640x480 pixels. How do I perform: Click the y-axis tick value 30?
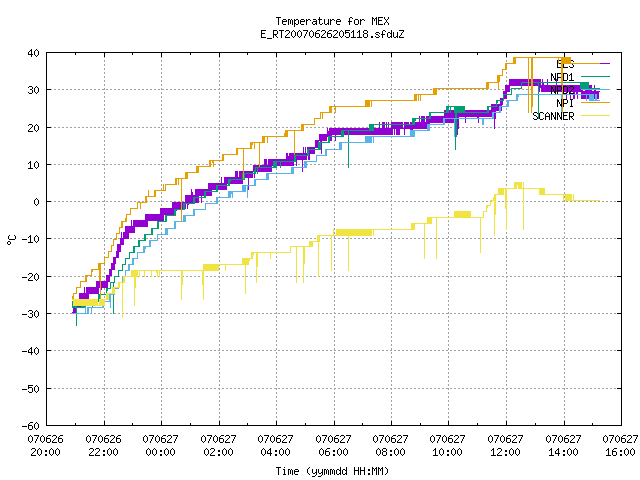pos(33,90)
